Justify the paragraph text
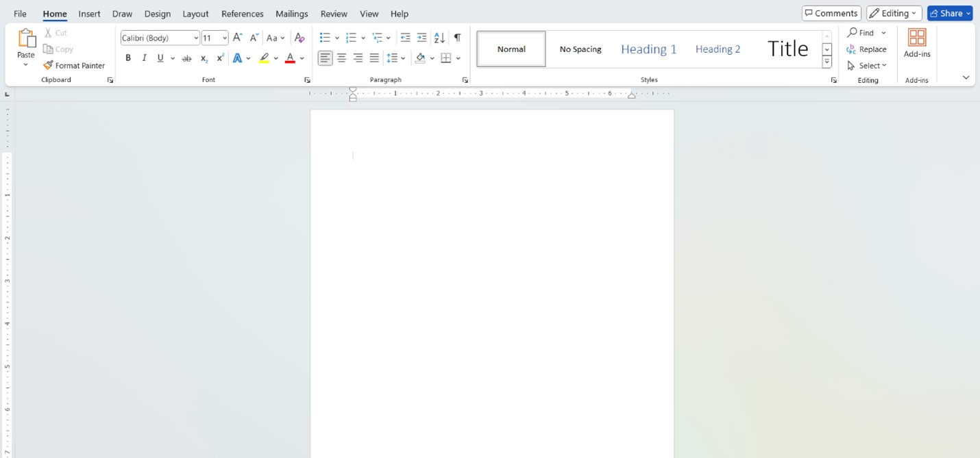 pyautogui.click(x=373, y=58)
